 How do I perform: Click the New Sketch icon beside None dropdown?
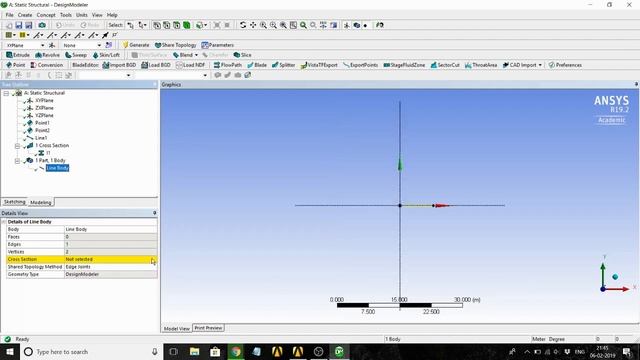tap(109, 45)
